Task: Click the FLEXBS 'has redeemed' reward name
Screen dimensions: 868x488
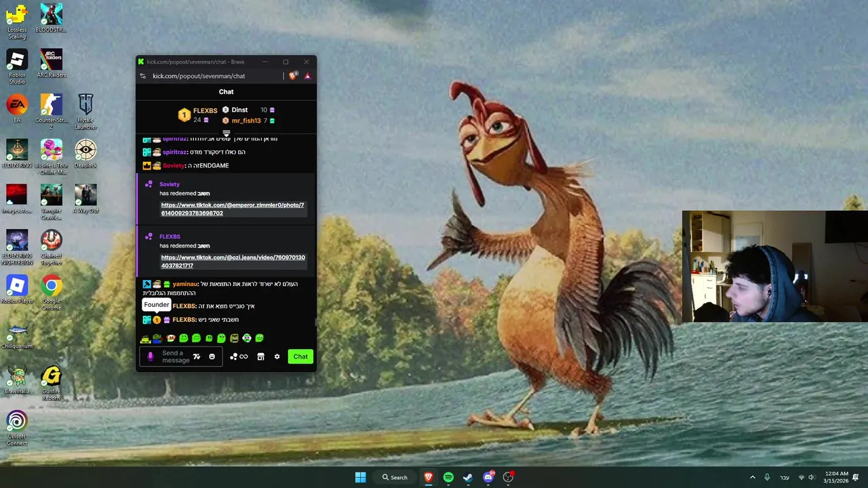Action: click(203, 246)
